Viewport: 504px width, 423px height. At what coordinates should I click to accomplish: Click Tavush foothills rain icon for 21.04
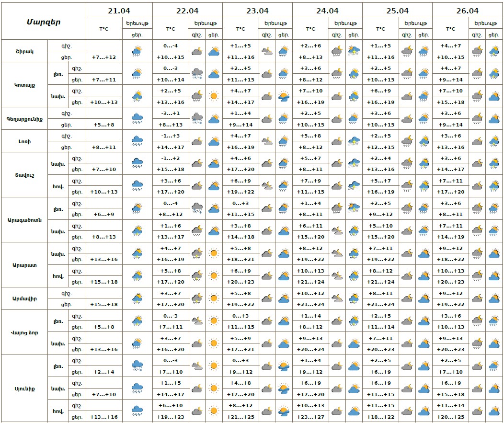click(137, 163)
